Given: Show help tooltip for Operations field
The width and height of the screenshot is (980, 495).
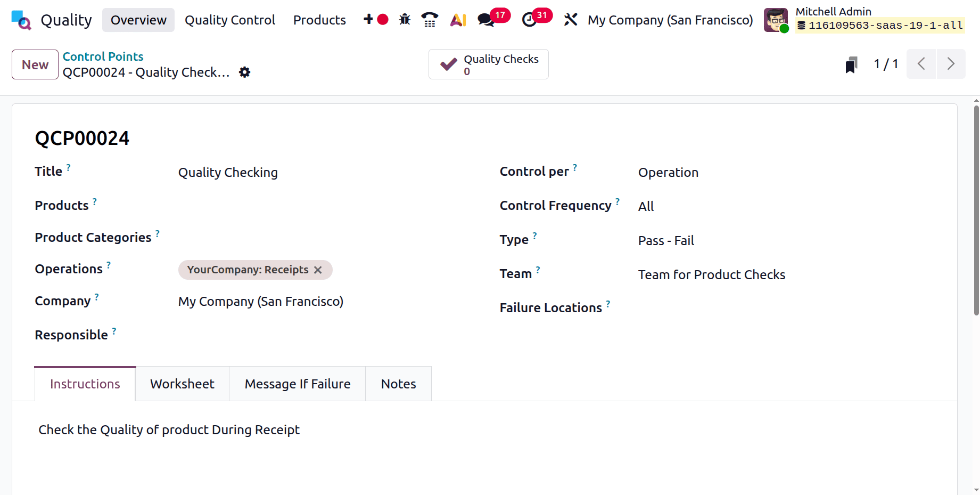Looking at the screenshot, I should tap(109, 265).
